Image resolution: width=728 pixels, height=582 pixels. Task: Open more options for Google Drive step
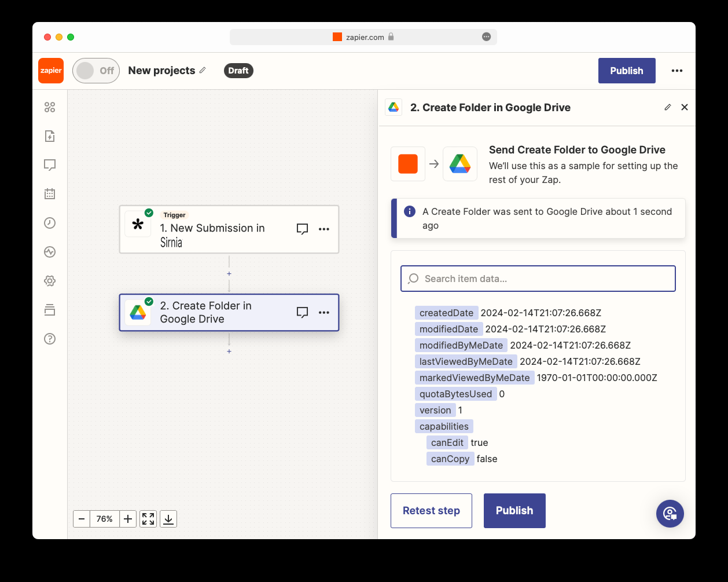pyautogui.click(x=324, y=313)
